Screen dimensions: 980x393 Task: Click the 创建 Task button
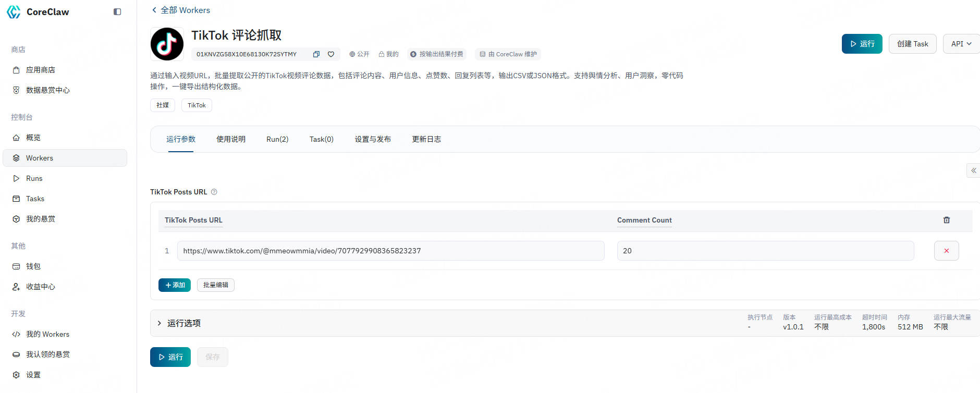912,44
